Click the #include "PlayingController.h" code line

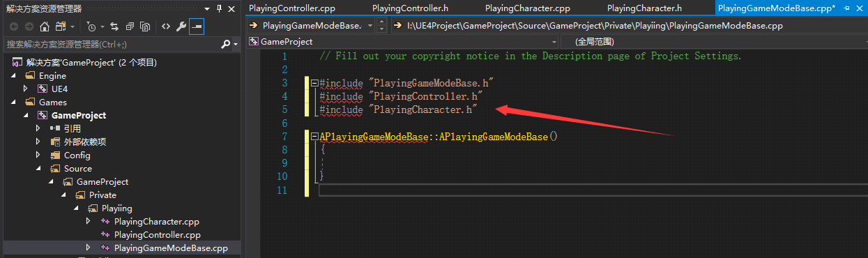(x=401, y=96)
